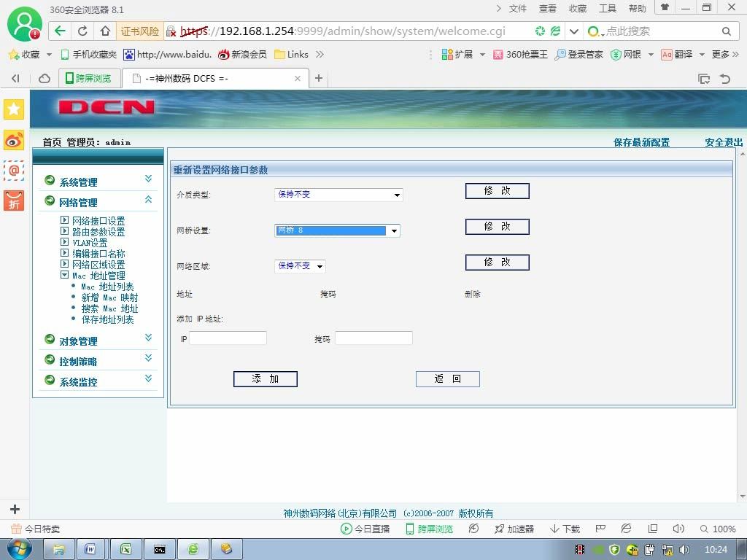Select the 神州数码 DCFS tab

(x=215, y=79)
